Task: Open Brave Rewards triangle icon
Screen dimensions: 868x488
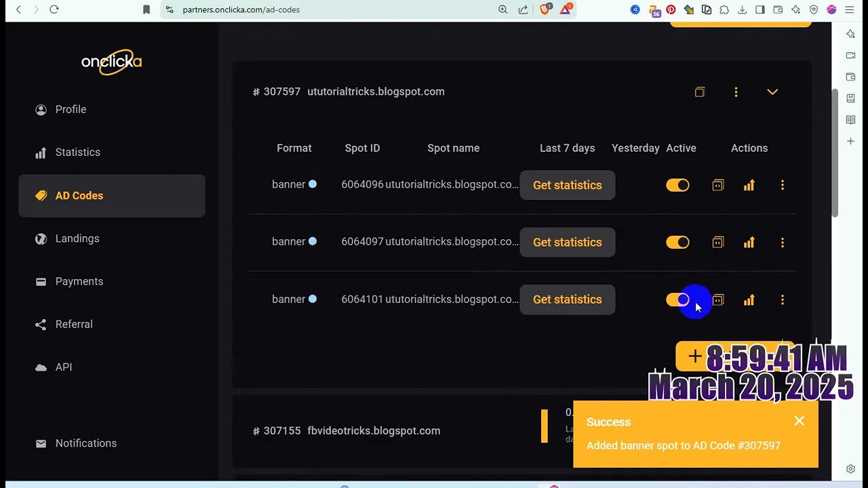Action: 566,9
